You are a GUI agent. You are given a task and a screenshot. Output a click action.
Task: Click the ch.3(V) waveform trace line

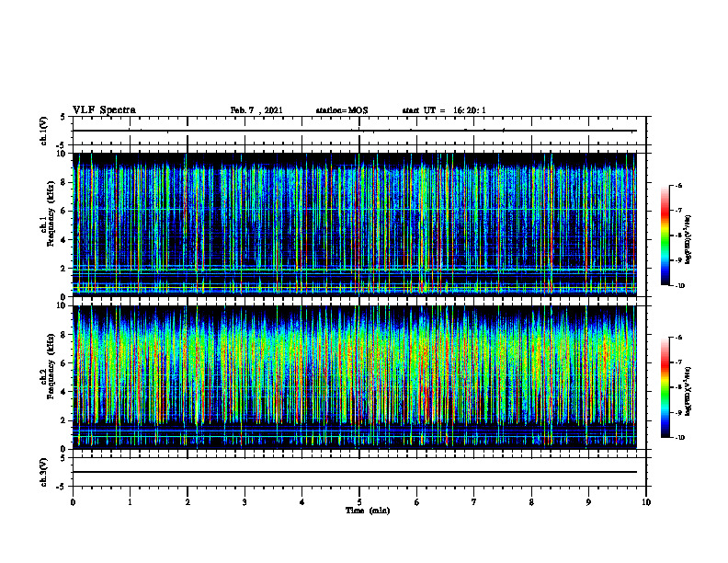[x=354, y=472]
